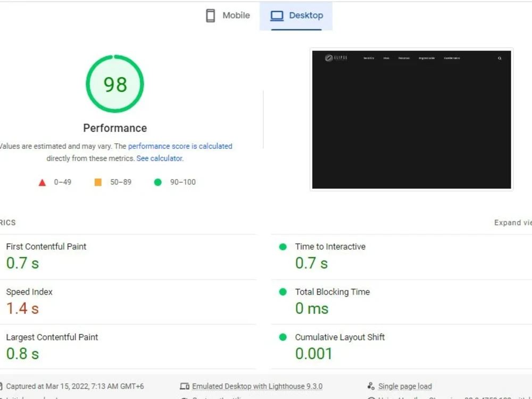The image size is (532, 399).
Task: Click the 0 ms blocking time value
Action: [x=312, y=309]
